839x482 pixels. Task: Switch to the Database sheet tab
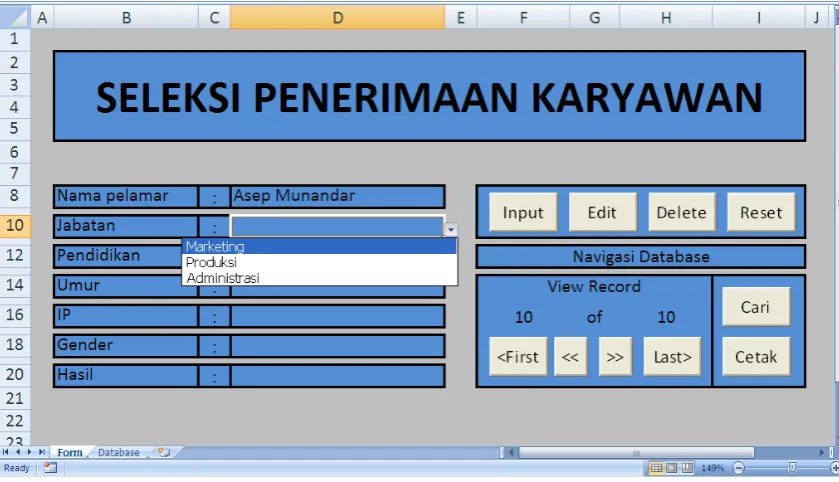[x=119, y=453]
